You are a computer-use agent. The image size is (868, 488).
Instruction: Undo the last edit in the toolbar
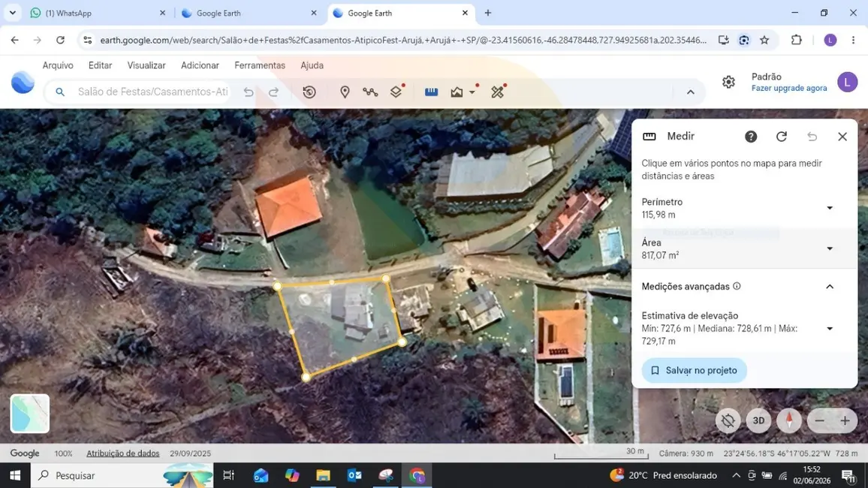(249, 92)
